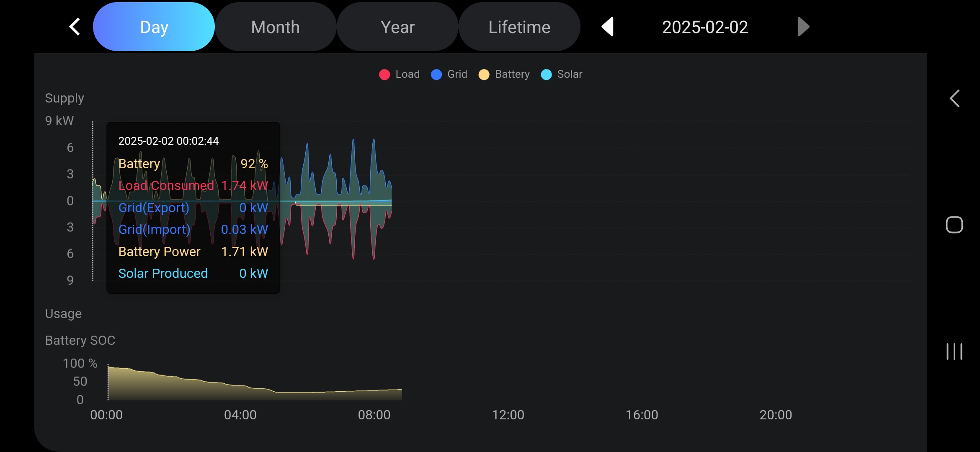
Task: Tap Solar Produced row in tooltip
Action: pyautogui.click(x=193, y=273)
